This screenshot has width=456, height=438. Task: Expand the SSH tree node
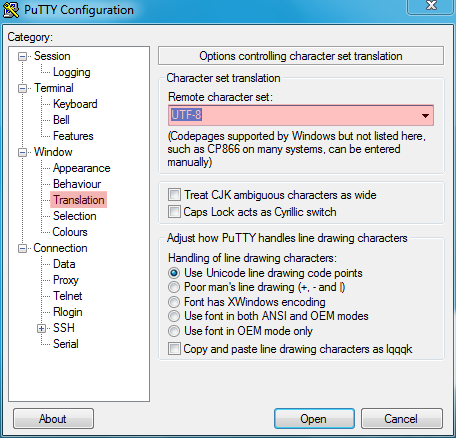point(41,328)
